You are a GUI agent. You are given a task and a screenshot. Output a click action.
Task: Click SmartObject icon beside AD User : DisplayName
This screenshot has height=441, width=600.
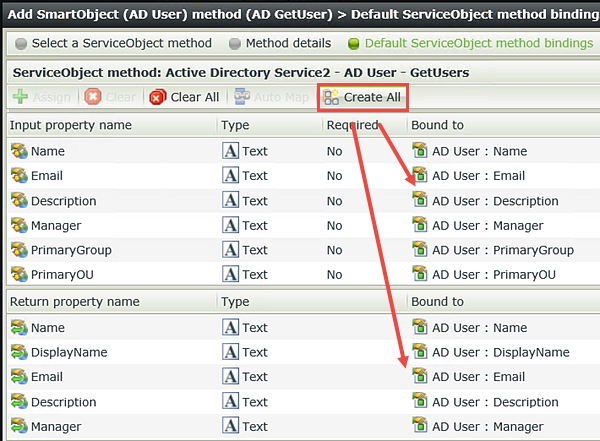pyautogui.click(x=420, y=352)
